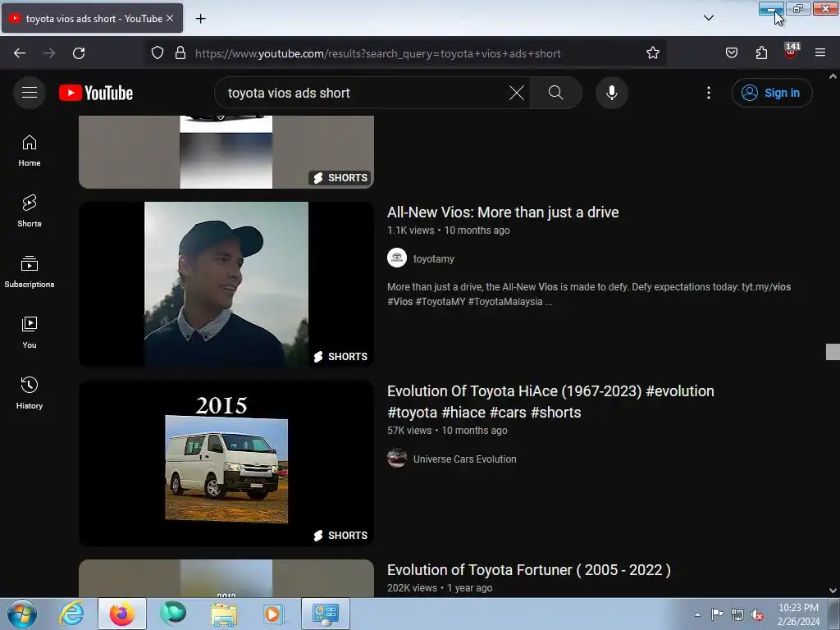Click the network tray icon
The height and width of the screenshot is (630, 840).
coord(737,614)
